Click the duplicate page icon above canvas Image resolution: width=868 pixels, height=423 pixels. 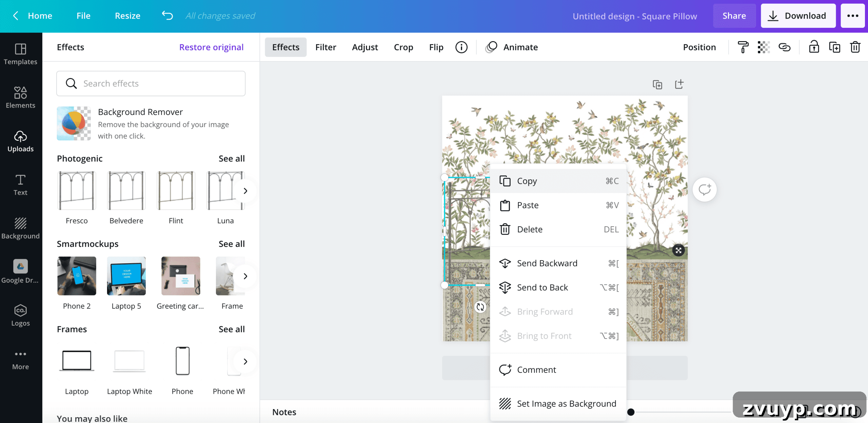tap(657, 84)
